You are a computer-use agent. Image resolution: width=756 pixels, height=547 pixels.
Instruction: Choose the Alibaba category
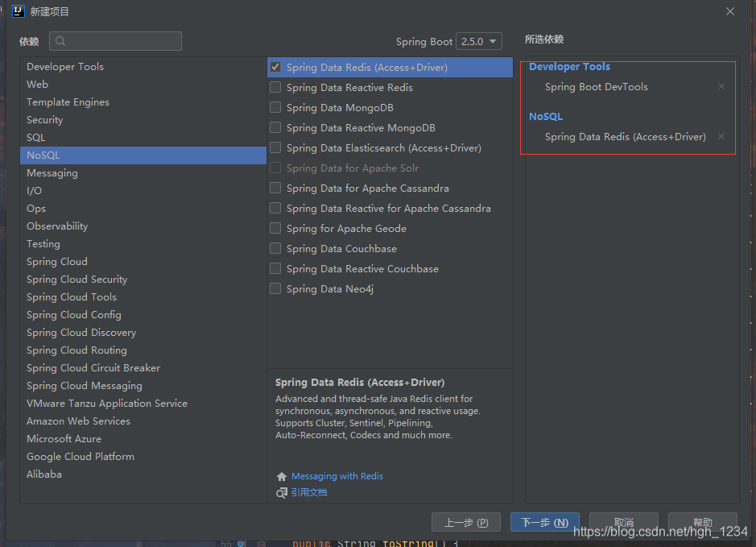143,474
